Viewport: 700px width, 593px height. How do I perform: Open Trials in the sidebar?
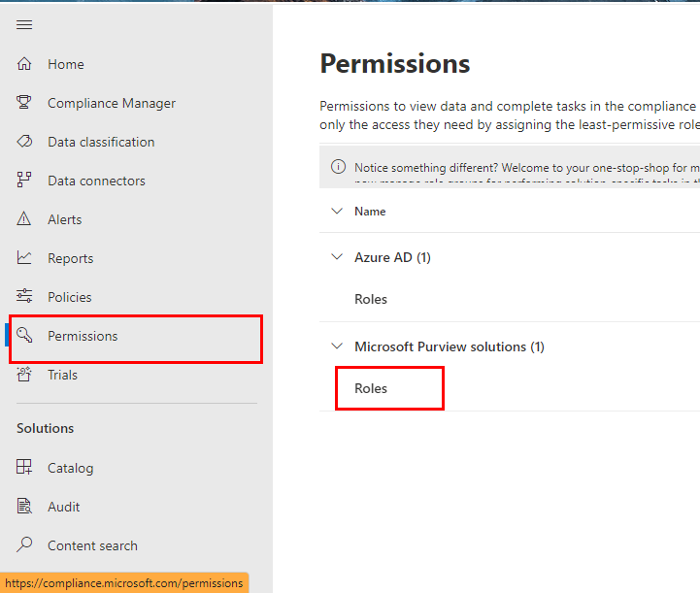click(x=62, y=375)
